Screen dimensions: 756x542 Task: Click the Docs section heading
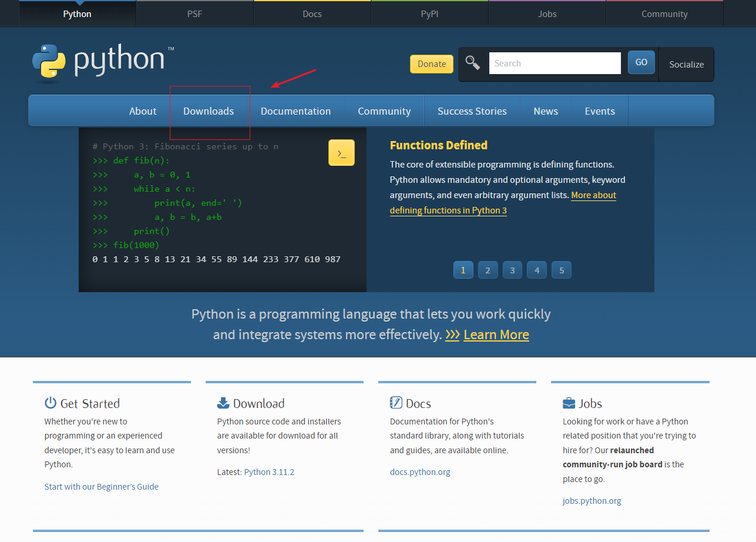418,403
